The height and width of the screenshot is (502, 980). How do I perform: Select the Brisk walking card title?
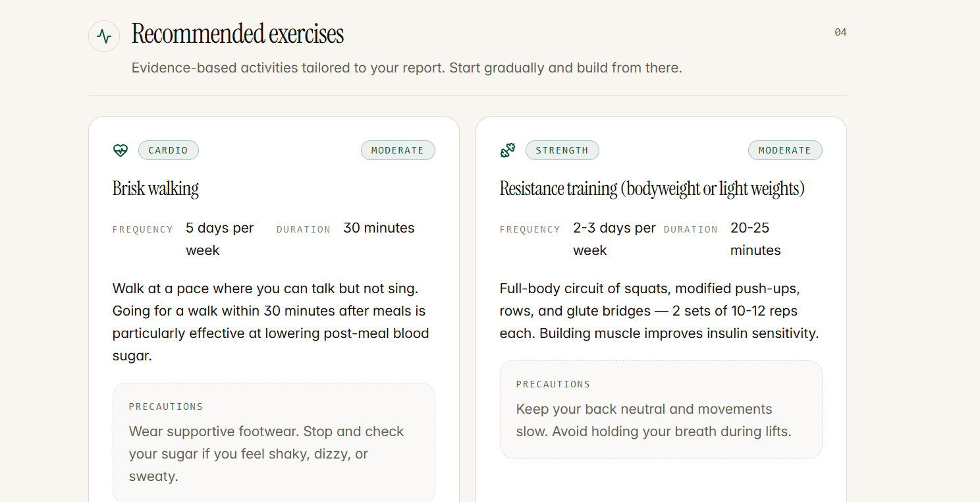tap(155, 188)
